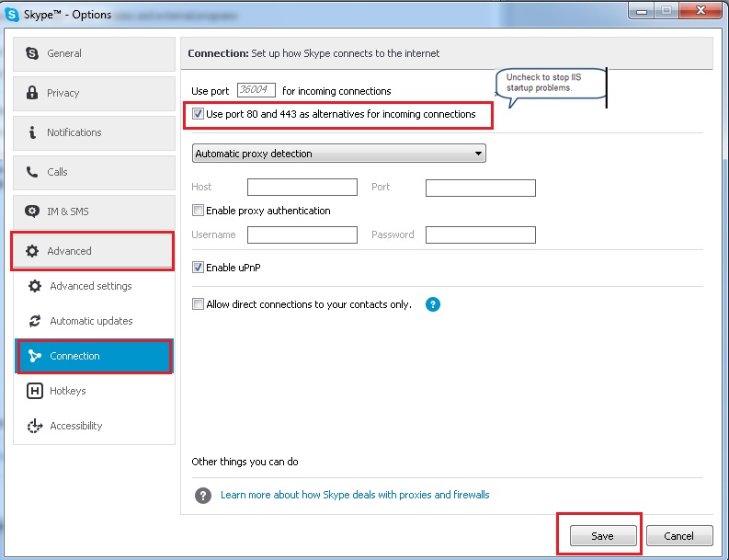Viewport: 729px width, 560px height.
Task: Click the chat bubble icon beside IM & SMS
Action: (32, 211)
